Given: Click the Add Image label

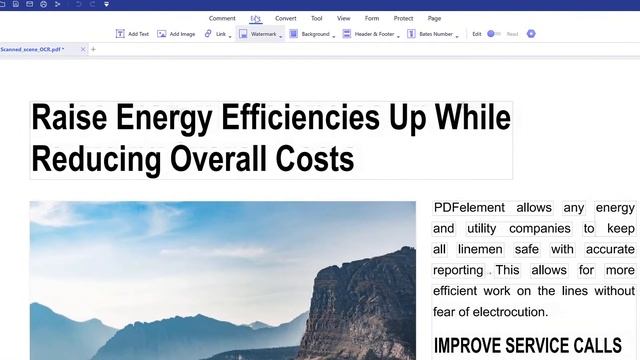Looking at the screenshot, I should 182,34.
